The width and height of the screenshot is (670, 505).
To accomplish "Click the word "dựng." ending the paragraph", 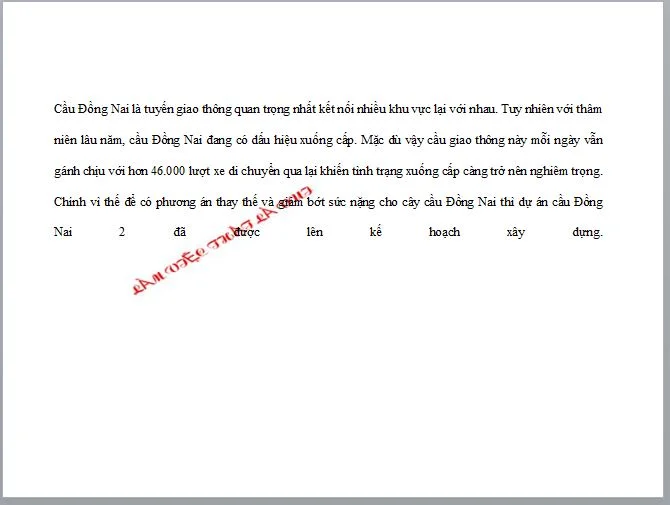I will [x=588, y=233].
